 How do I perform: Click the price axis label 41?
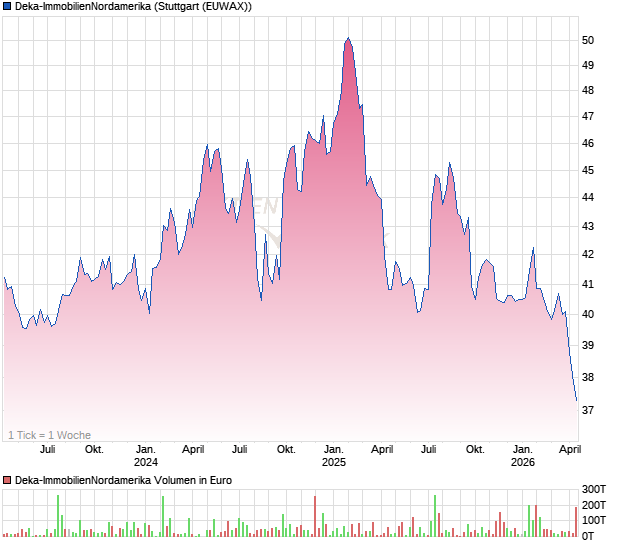point(588,284)
